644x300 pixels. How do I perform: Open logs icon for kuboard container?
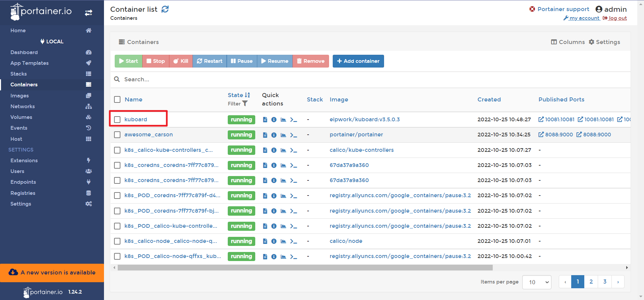[x=265, y=120]
